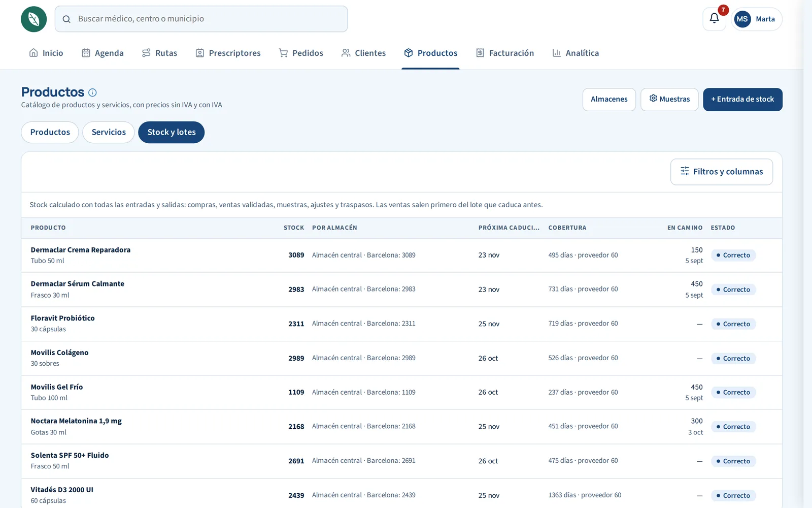Image resolution: width=812 pixels, height=508 pixels.
Task: Open Analítica chart section
Action: click(x=576, y=53)
